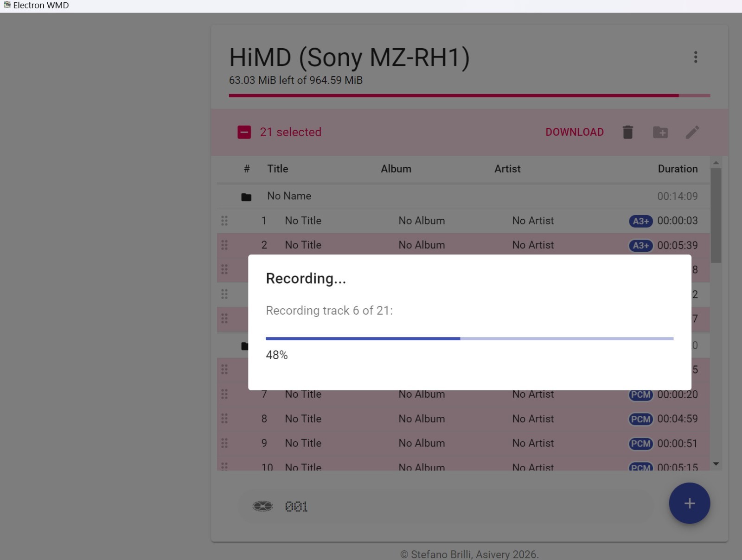Click the 63.03 MiB left of 964.59 MiB text
The image size is (742, 560).
[x=296, y=80]
